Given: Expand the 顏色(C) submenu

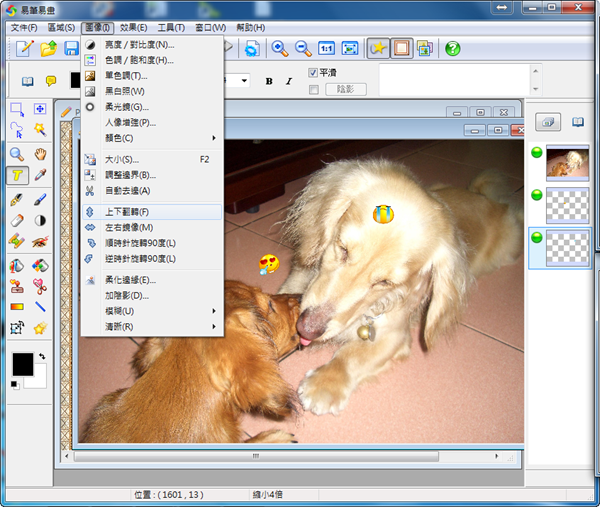Looking at the screenshot, I should tap(152, 138).
